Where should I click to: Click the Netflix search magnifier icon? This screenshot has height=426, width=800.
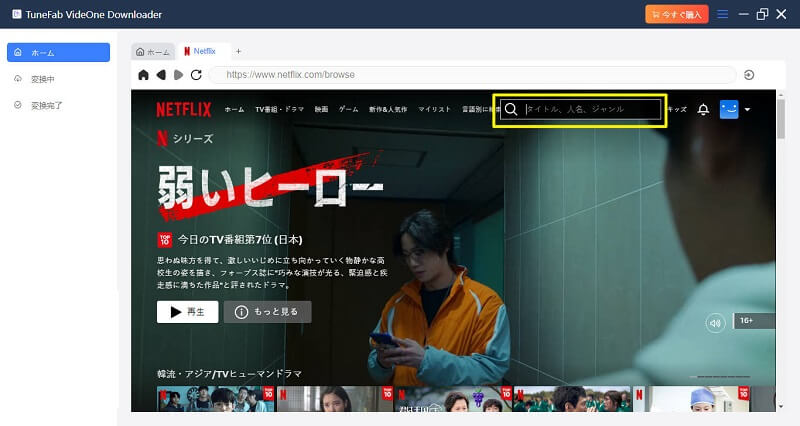coord(511,109)
